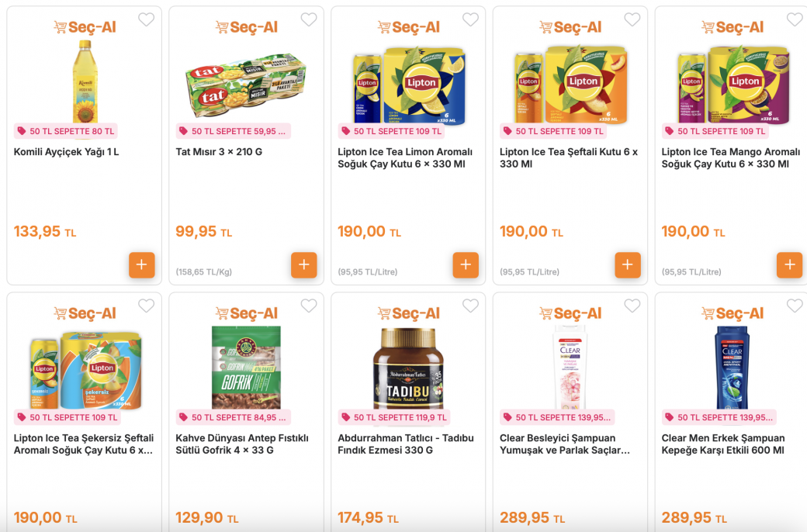Add Lipton Ice Tea Limon to cart

(466, 265)
